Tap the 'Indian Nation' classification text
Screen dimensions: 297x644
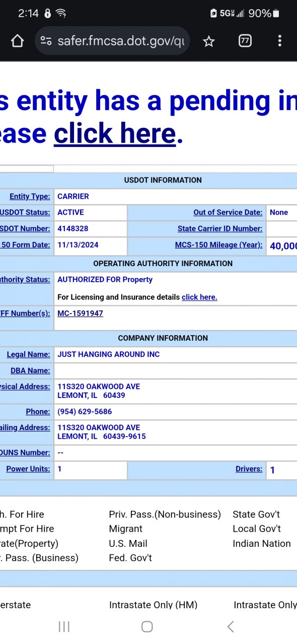click(x=261, y=543)
